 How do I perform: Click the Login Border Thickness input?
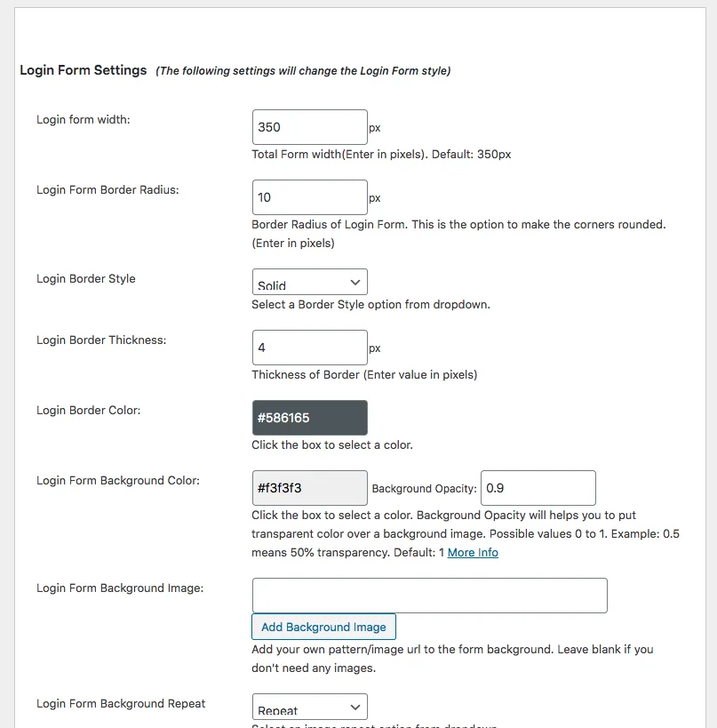[309, 348]
